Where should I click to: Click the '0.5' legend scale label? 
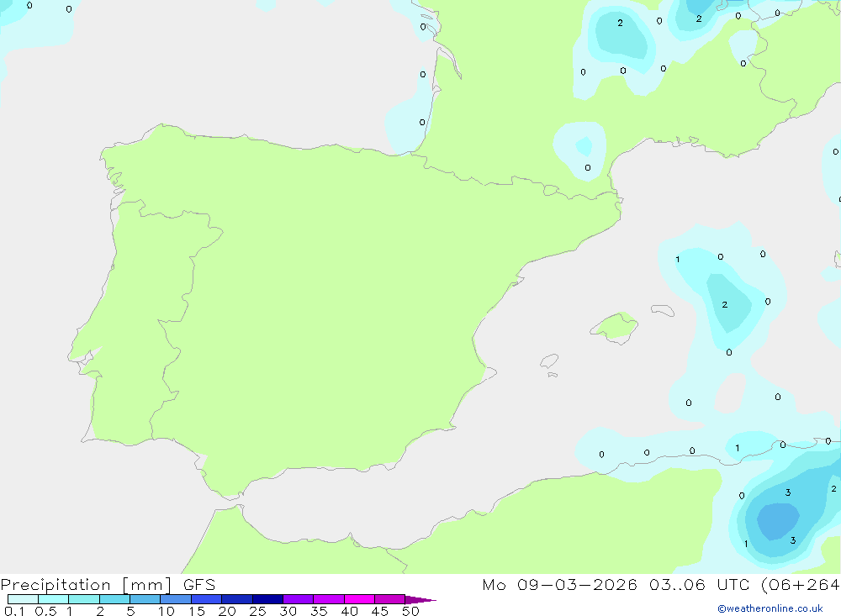coord(45,611)
